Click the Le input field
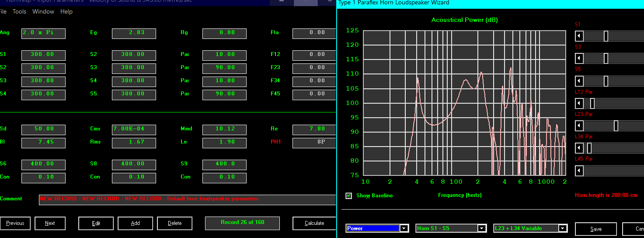Screen dimensions: 644x238 [224, 143]
